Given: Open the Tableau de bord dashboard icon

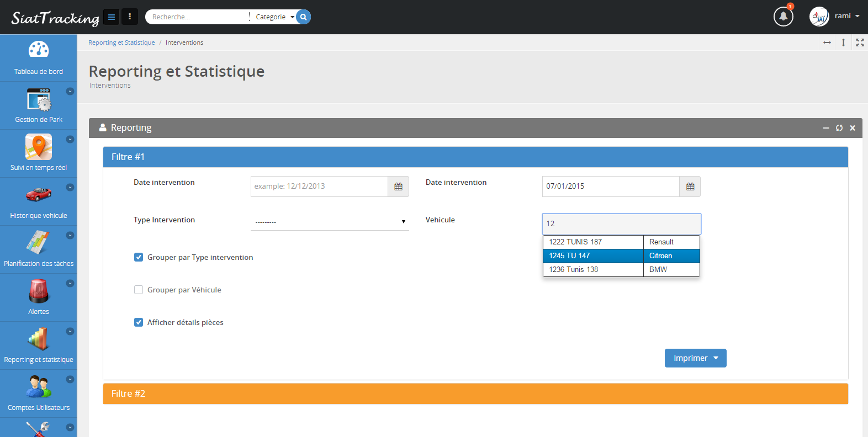Looking at the screenshot, I should click(39, 50).
